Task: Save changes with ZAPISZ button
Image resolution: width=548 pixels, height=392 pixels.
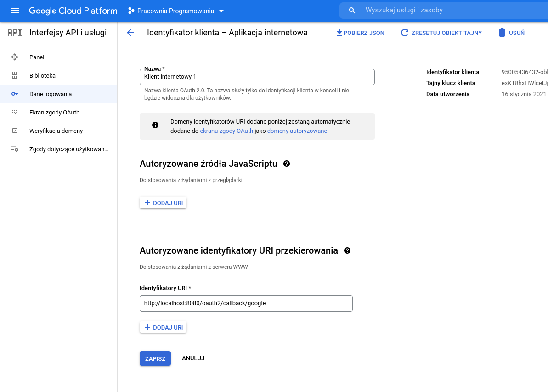Action: 155,358
